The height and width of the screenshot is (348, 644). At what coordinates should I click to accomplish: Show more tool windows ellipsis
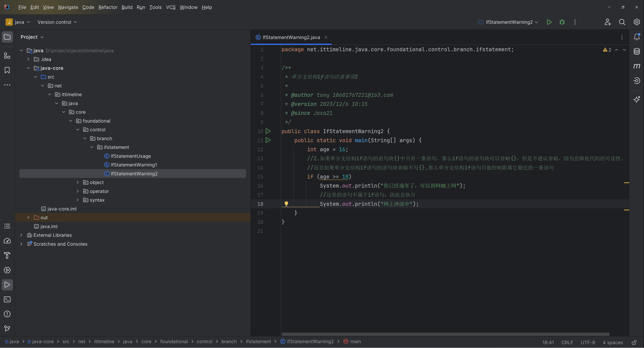[x=7, y=85]
